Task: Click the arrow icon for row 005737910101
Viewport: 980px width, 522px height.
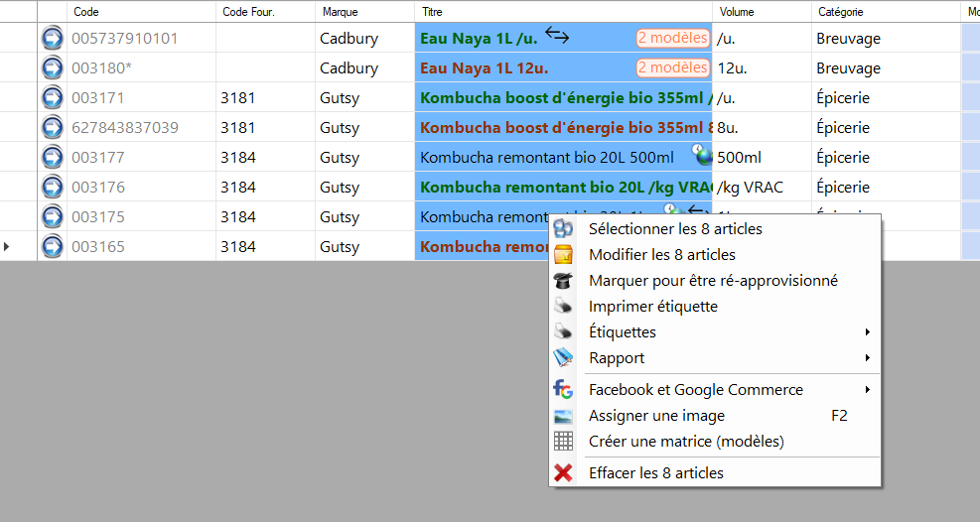Action: (x=53, y=38)
